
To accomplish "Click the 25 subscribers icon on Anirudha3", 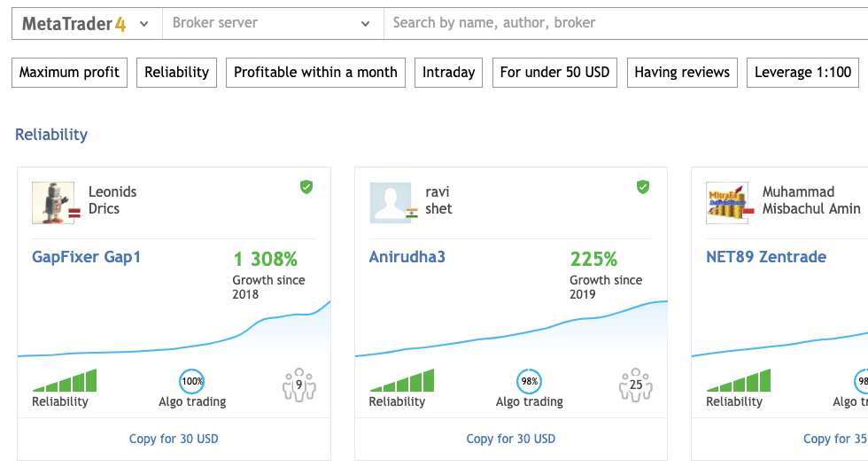I will pos(636,385).
